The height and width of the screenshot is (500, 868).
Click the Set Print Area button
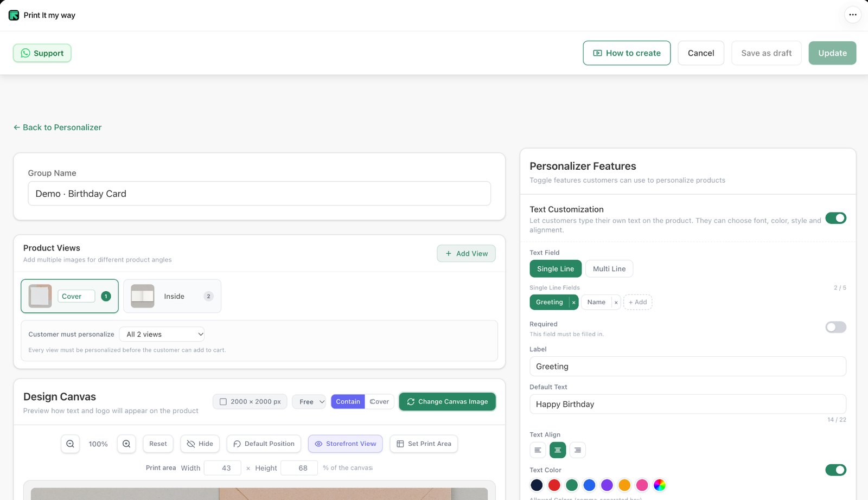pyautogui.click(x=424, y=444)
